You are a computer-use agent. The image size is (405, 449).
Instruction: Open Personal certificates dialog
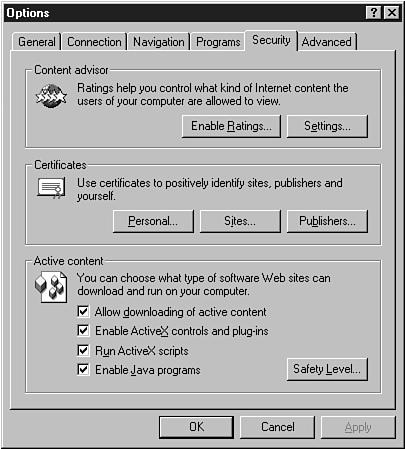click(153, 221)
